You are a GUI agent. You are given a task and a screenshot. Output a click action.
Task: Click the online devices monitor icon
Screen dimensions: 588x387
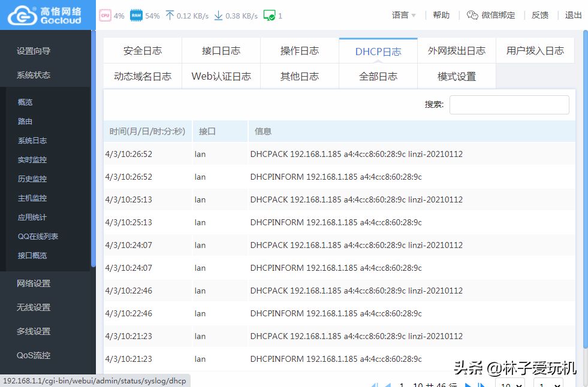269,16
